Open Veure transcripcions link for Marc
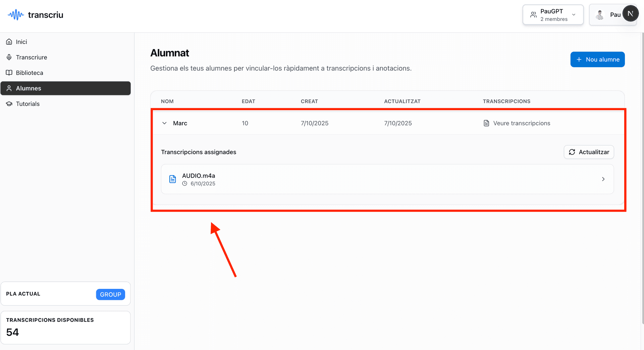 point(521,123)
